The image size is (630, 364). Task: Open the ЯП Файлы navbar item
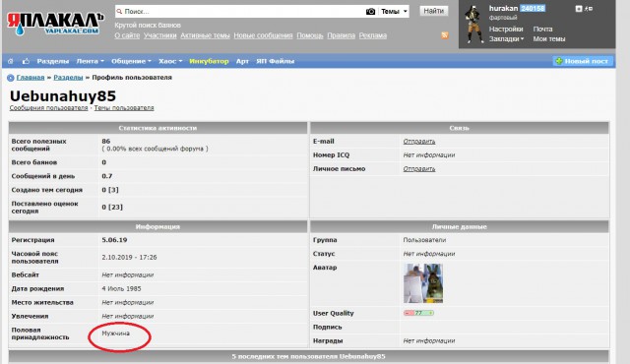point(276,61)
